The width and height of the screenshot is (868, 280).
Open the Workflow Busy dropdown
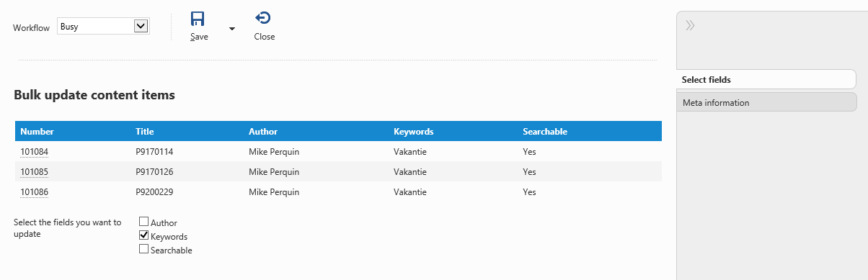(103, 27)
